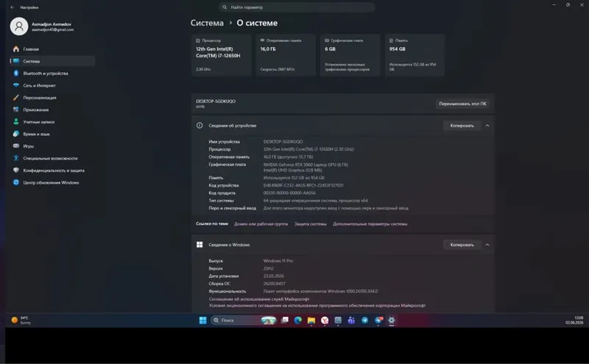Open the Память 954 GB card
This screenshot has width=589, height=364.
[x=415, y=55]
